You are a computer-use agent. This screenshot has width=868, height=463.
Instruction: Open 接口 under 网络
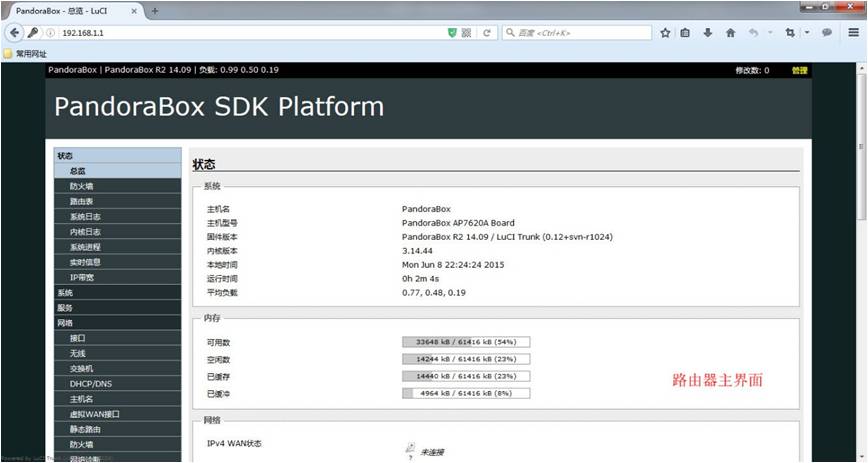[117, 338]
